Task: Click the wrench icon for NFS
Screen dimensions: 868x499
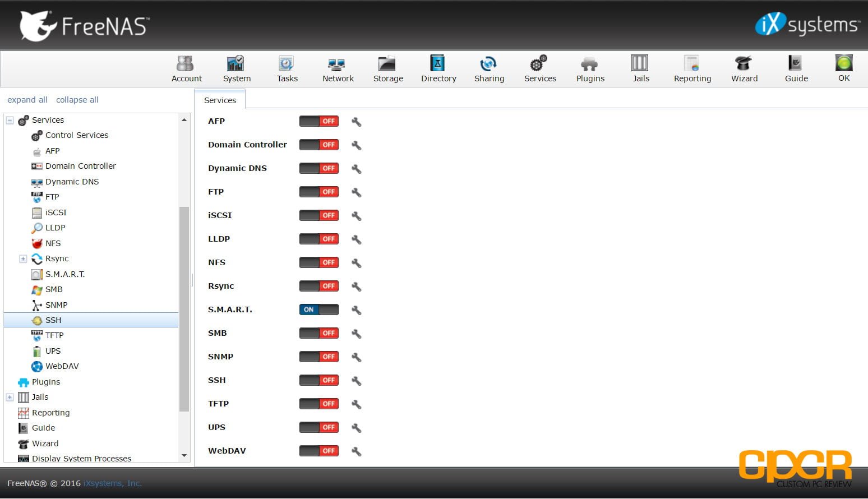Action: click(356, 263)
